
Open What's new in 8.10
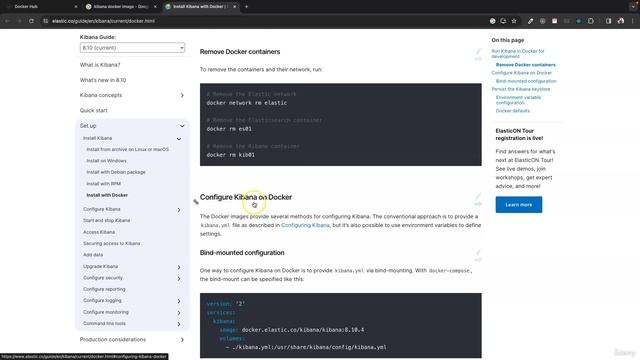tap(103, 80)
